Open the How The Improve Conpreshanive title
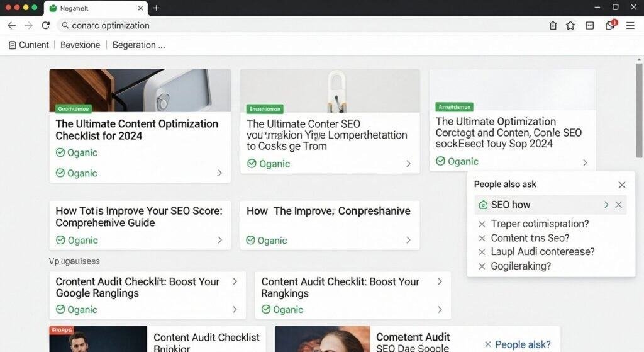The image size is (644, 352). pos(328,211)
